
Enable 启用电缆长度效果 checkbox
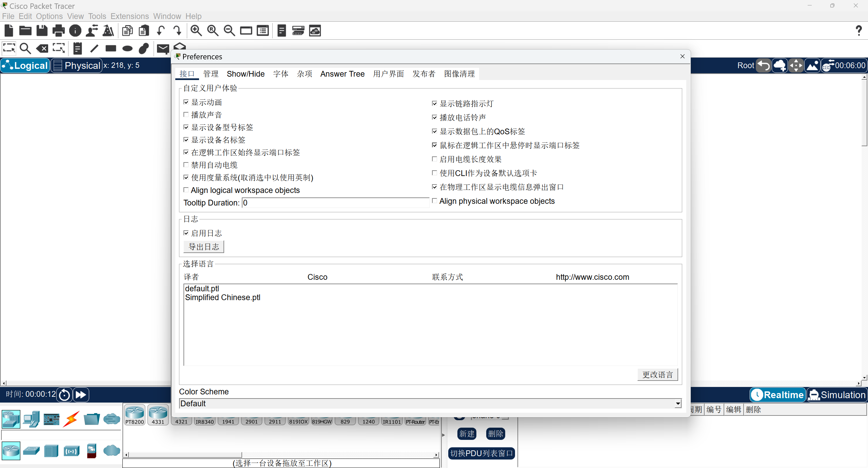pos(435,159)
